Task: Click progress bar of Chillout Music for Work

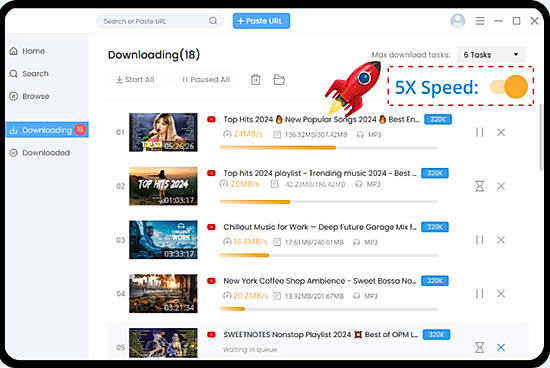Action: [x=329, y=255]
